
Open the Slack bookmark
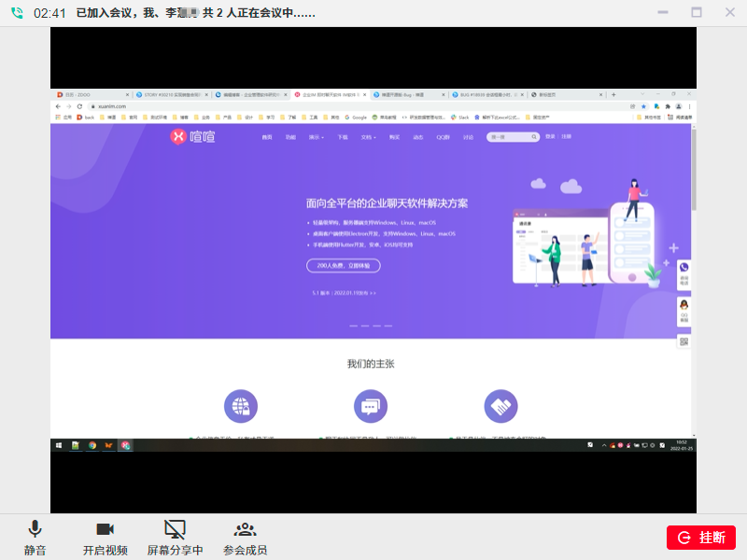pyautogui.click(x=460, y=118)
